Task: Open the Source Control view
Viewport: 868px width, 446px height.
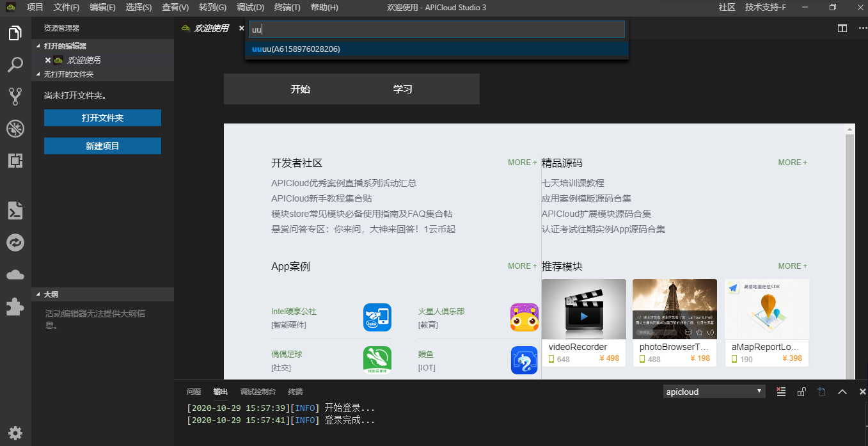Action: pos(15,97)
